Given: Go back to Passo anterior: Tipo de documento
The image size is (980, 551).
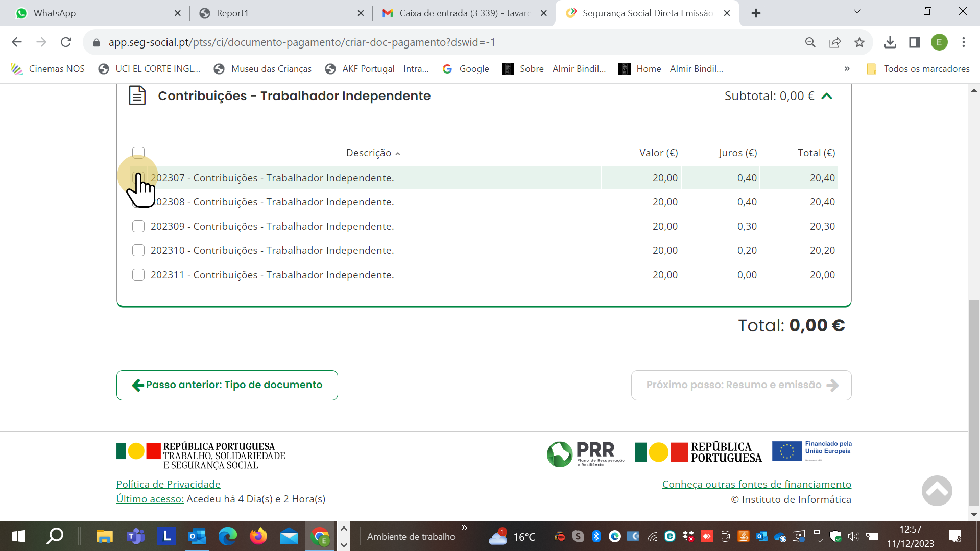Looking at the screenshot, I should (x=227, y=385).
